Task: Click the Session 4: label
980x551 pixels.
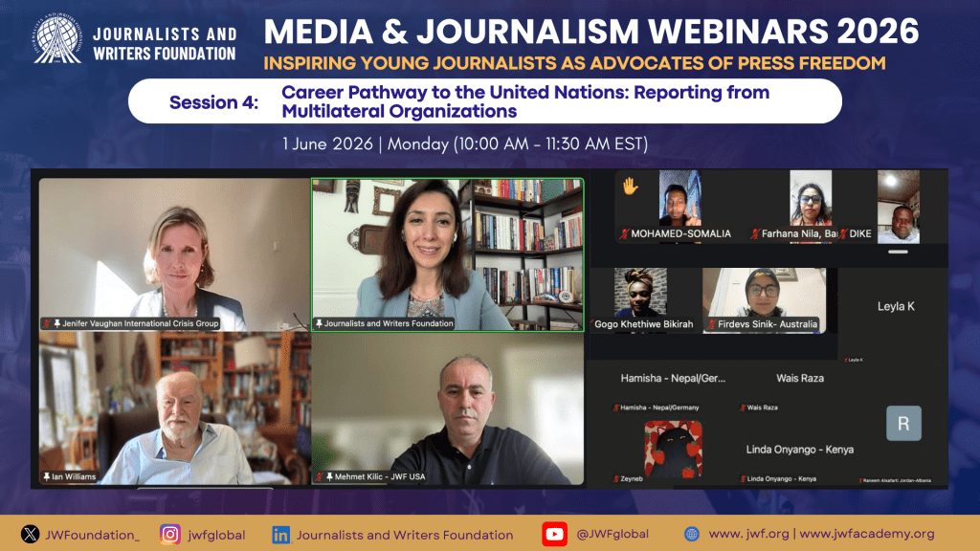Action: (213, 102)
